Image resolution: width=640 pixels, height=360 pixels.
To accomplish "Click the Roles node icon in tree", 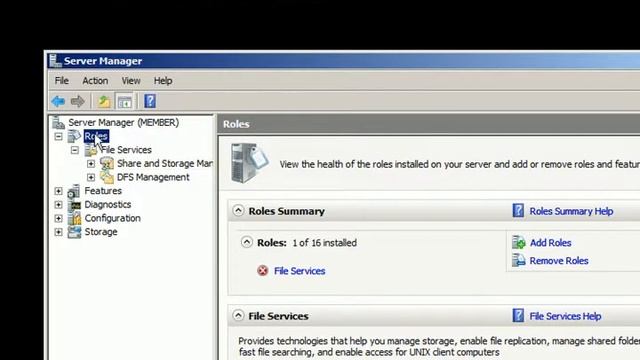I will [x=74, y=136].
